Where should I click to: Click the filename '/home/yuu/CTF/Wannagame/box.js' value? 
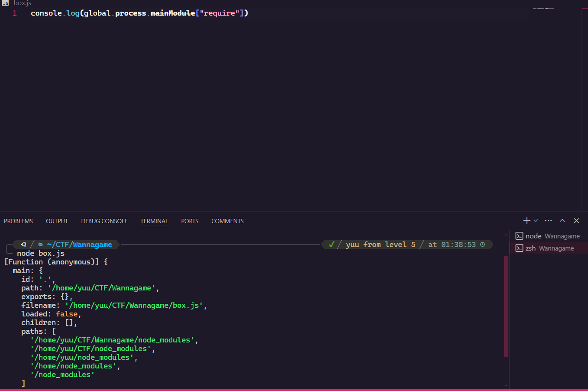tap(134, 305)
